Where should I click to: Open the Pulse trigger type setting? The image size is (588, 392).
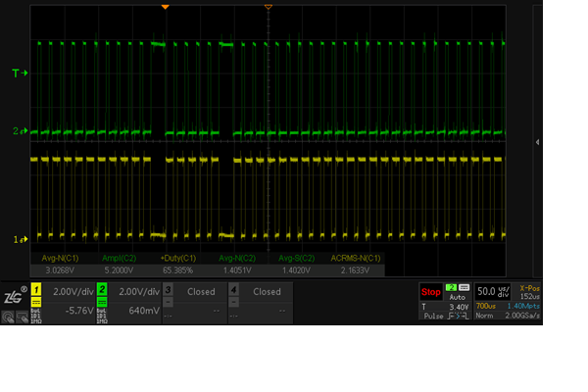pos(433,317)
